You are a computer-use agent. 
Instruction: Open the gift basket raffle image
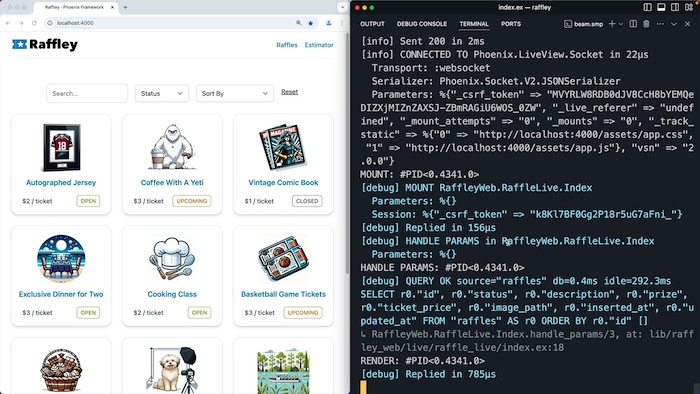pyautogui.click(x=61, y=370)
